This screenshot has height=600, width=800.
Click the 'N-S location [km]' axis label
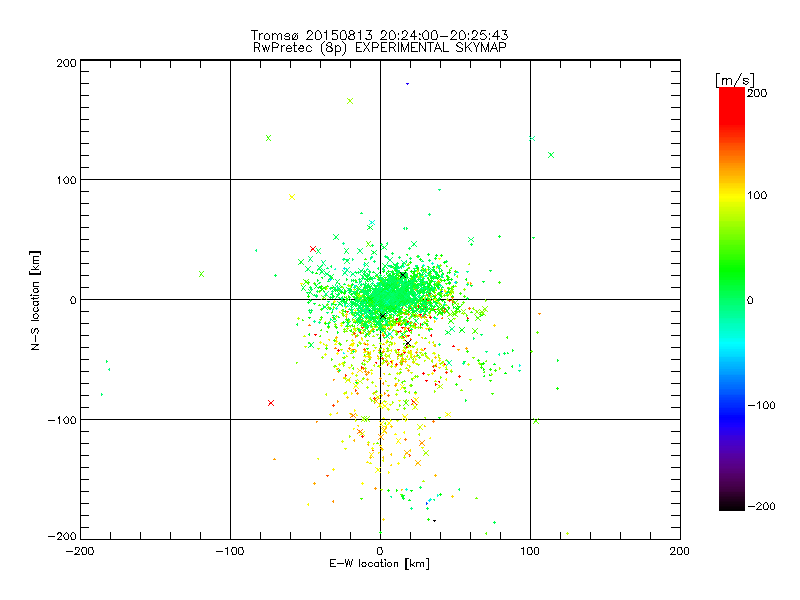35,300
